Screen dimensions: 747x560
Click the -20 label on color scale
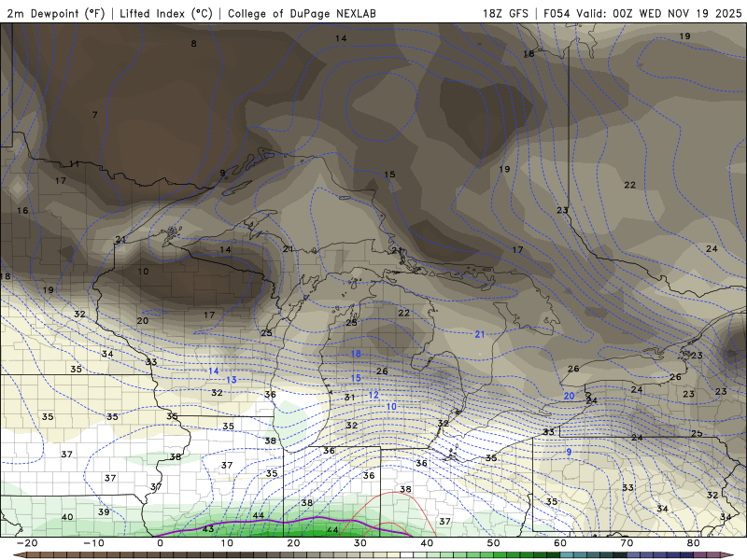[27, 543]
